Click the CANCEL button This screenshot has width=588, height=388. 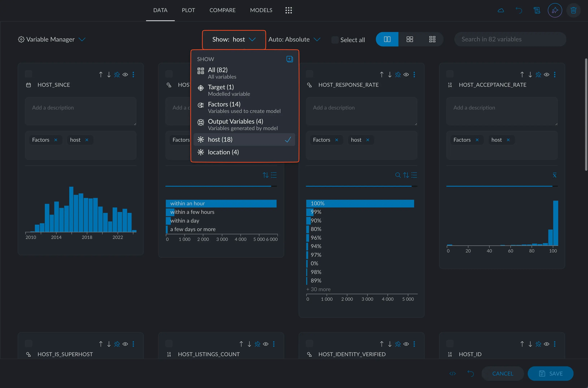(x=502, y=373)
